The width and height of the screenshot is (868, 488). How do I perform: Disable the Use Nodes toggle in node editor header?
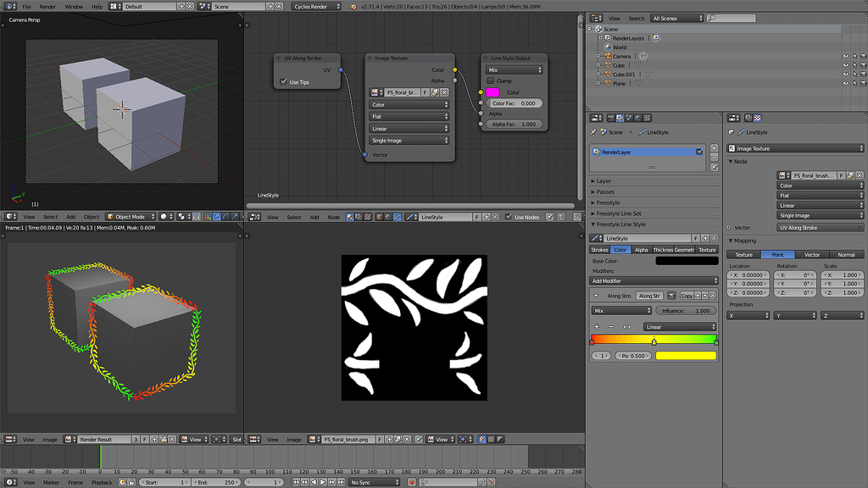(509, 217)
